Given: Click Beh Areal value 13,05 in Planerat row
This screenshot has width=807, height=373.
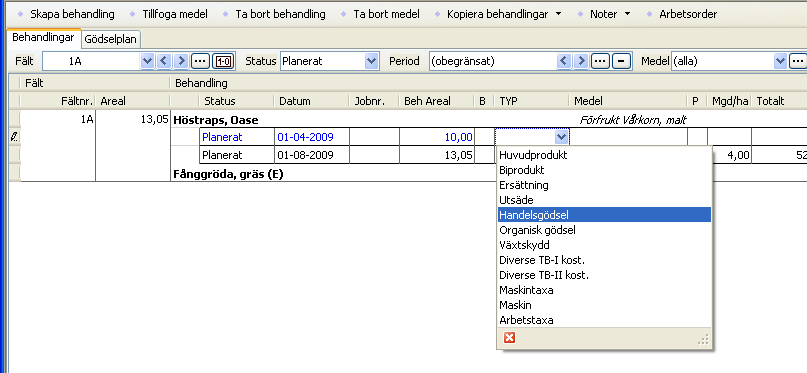Looking at the screenshot, I should tap(436, 155).
